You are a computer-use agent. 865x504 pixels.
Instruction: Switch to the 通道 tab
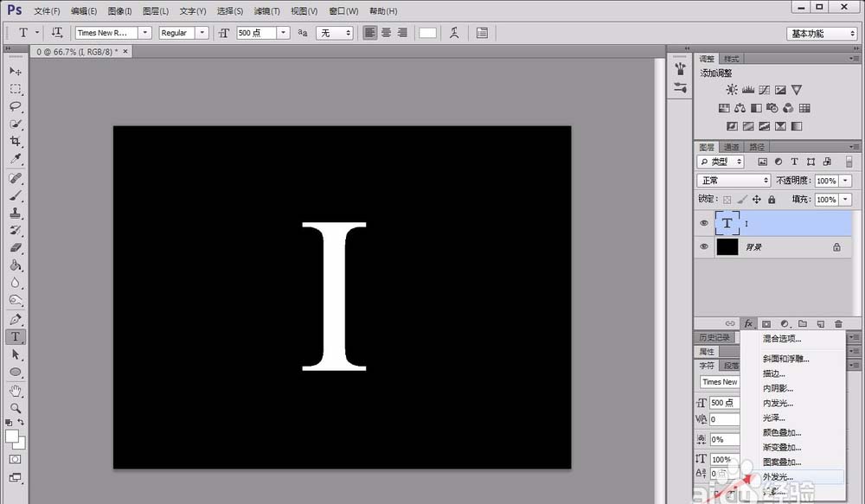[x=732, y=147]
